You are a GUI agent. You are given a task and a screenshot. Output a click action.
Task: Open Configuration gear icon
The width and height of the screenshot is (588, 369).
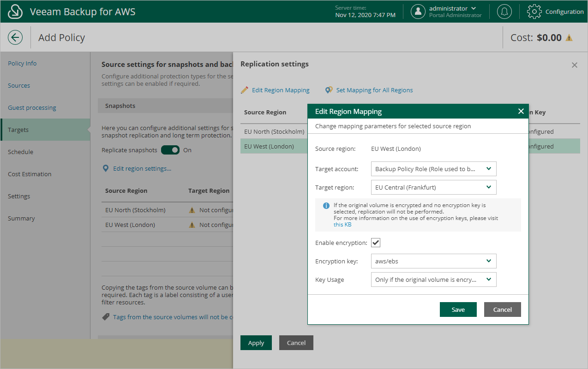pyautogui.click(x=534, y=12)
